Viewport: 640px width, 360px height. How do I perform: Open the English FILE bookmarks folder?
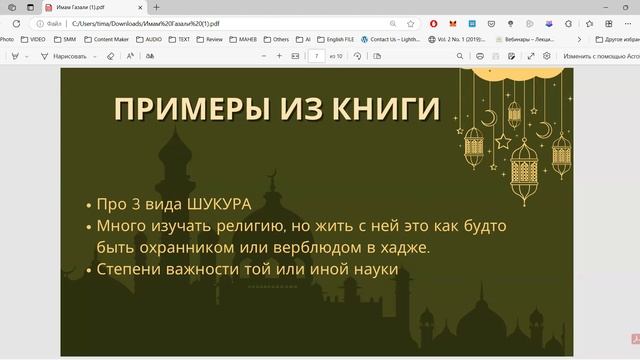tap(336, 40)
